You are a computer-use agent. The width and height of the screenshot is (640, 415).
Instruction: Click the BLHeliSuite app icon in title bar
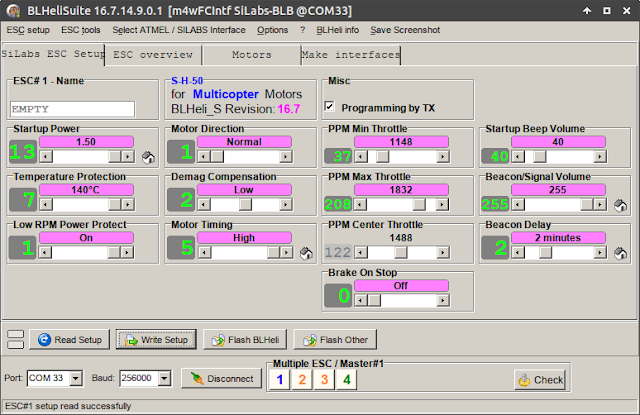point(13,11)
